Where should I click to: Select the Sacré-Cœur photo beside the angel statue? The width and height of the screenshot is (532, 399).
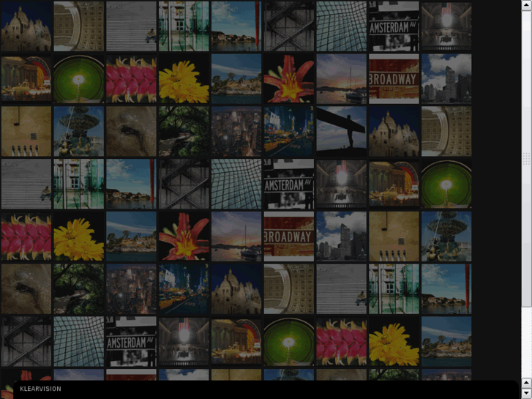pos(394,132)
